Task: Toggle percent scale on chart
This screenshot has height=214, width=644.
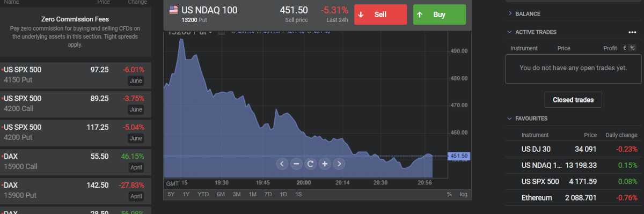Action: coord(449,194)
